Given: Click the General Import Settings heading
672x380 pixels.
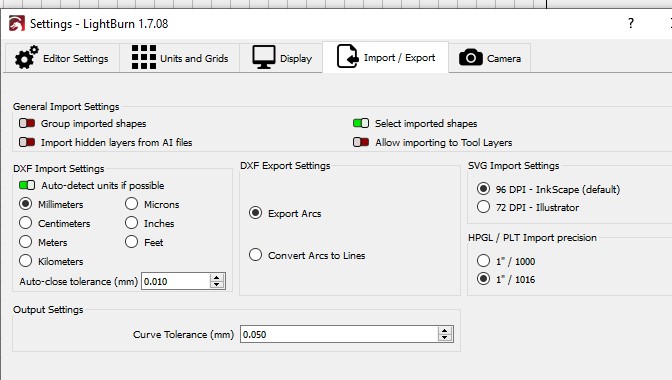Looking at the screenshot, I should pyautogui.click(x=66, y=106).
